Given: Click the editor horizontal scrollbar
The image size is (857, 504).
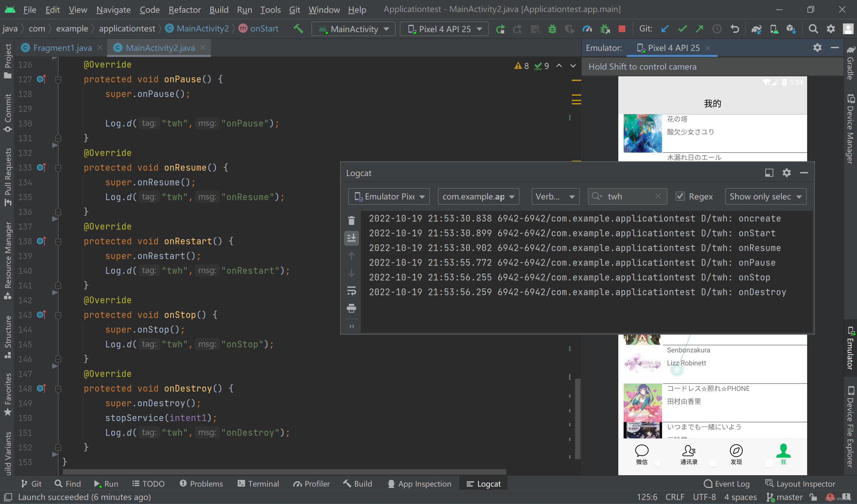Looking at the screenshot, I should 284,472.
